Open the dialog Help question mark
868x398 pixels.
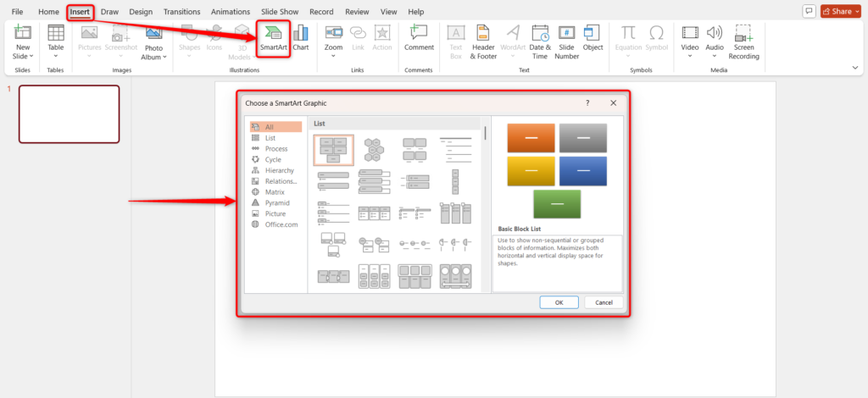pyautogui.click(x=587, y=102)
